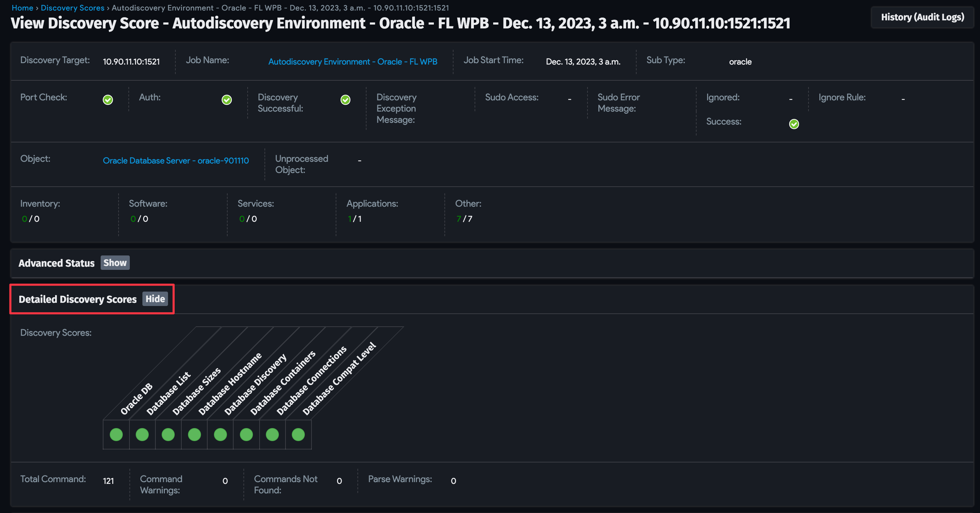The width and height of the screenshot is (980, 513).
Task: Open Discovery Scores breadcrumb link
Action: coord(72,8)
